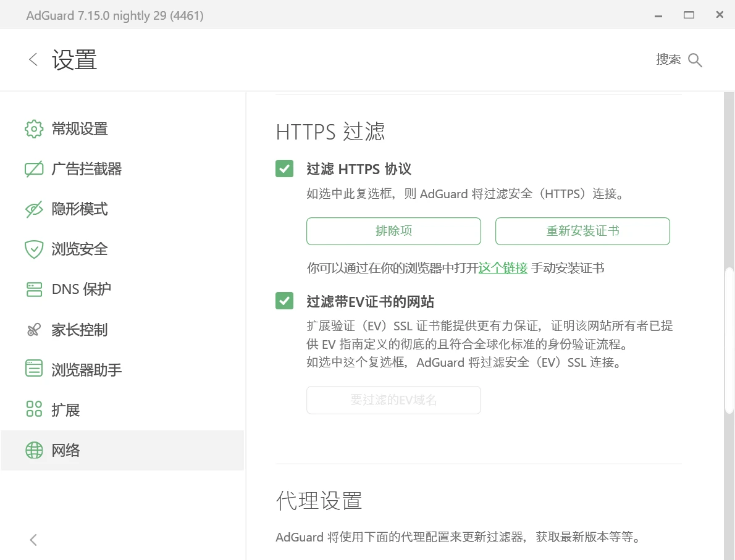
Task: Click the 家长控制 scissors icon
Action: (x=34, y=330)
